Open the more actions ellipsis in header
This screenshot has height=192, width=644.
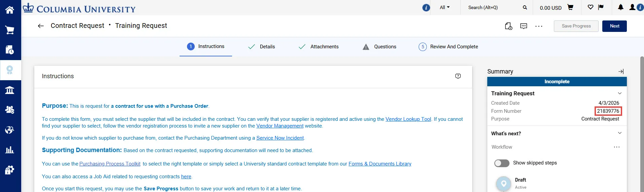pyautogui.click(x=539, y=26)
